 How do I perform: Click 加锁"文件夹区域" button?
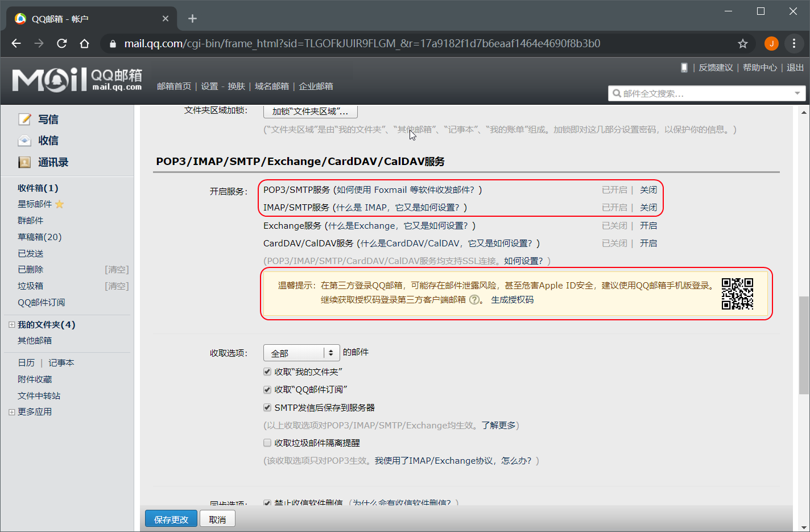pos(311,111)
